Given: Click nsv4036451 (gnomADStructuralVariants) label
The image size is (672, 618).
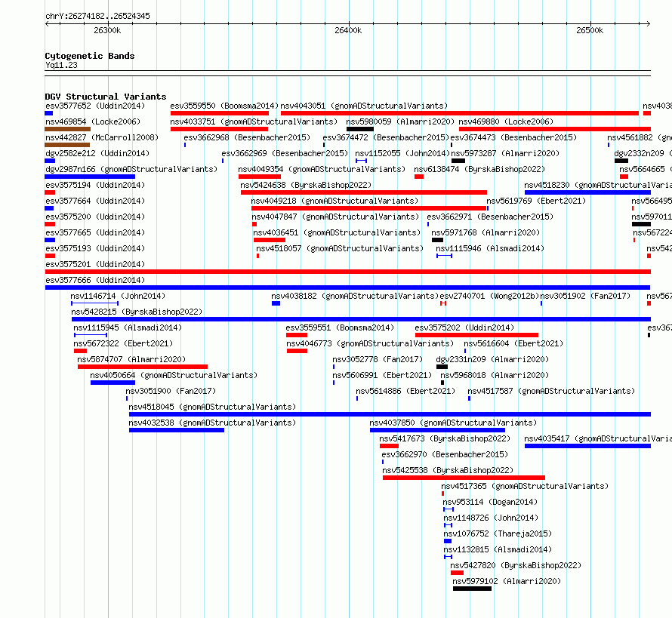Looking at the screenshot, I should click(337, 232).
